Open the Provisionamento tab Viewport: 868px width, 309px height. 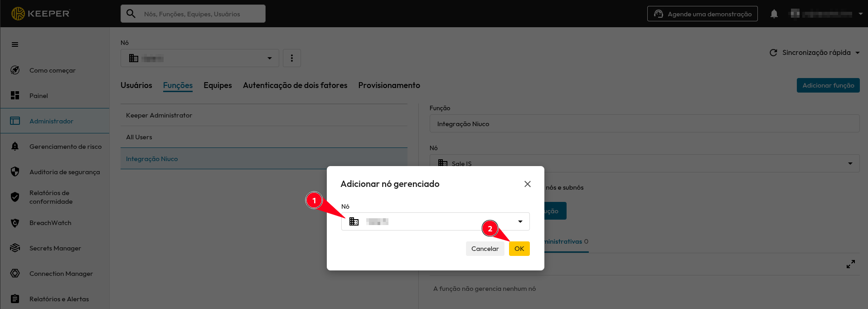[389, 85]
